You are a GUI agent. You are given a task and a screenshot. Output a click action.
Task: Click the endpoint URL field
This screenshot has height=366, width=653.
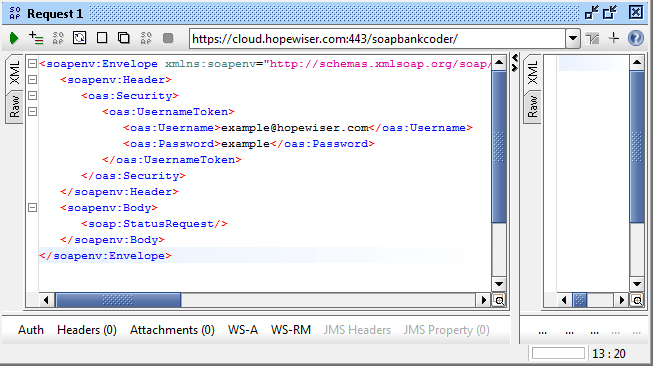377,39
